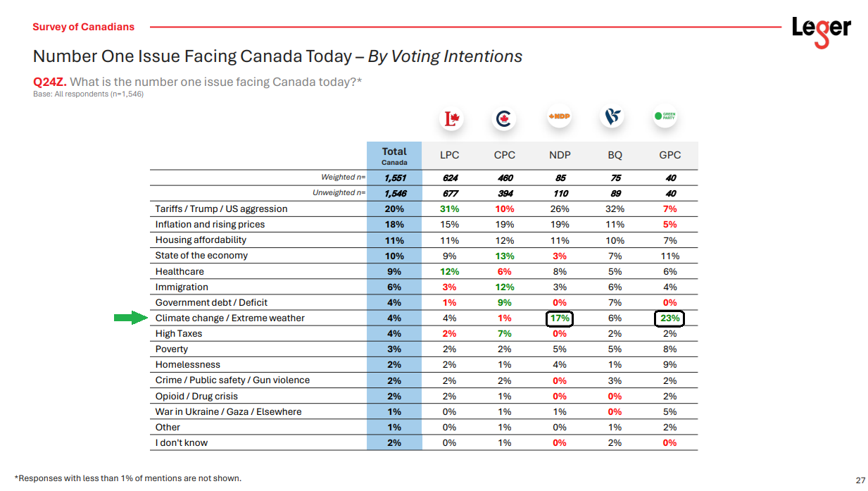Click the Bloc Québécois logo icon
The image size is (868, 491).
(x=612, y=117)
